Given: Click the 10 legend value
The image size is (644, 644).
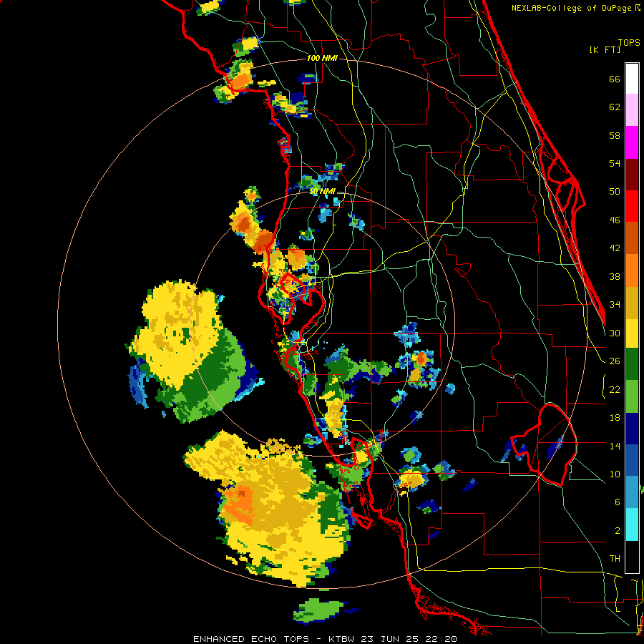Looking at the screenshot, I should point(615,474).
